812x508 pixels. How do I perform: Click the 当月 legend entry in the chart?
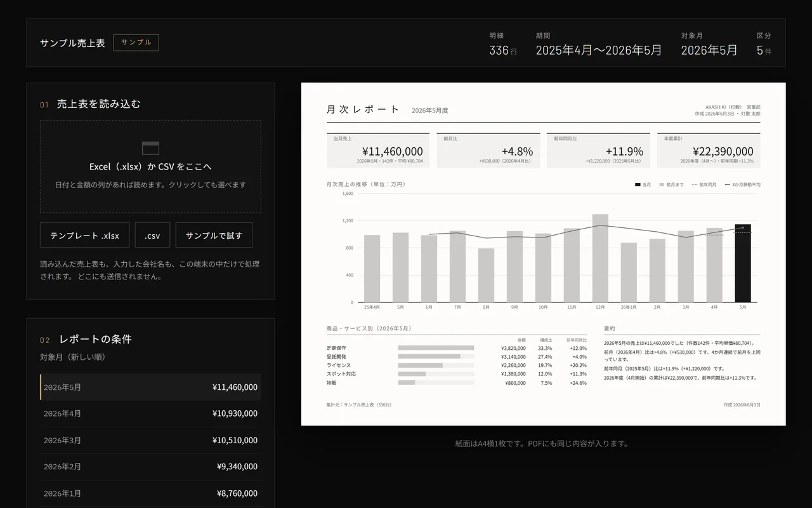pos(643,185)
